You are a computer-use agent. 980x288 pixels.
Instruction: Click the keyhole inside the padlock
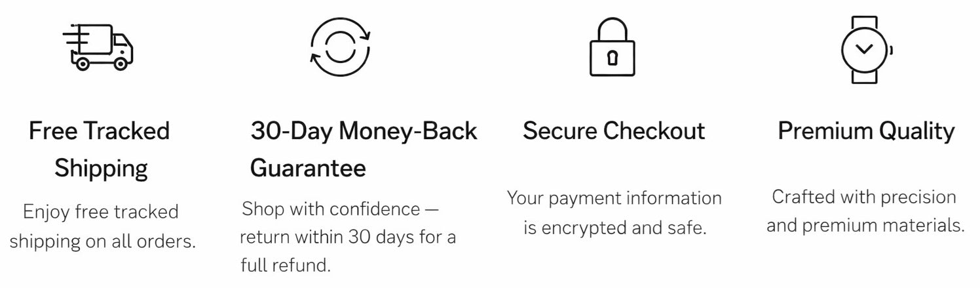(x=612, y=59)
